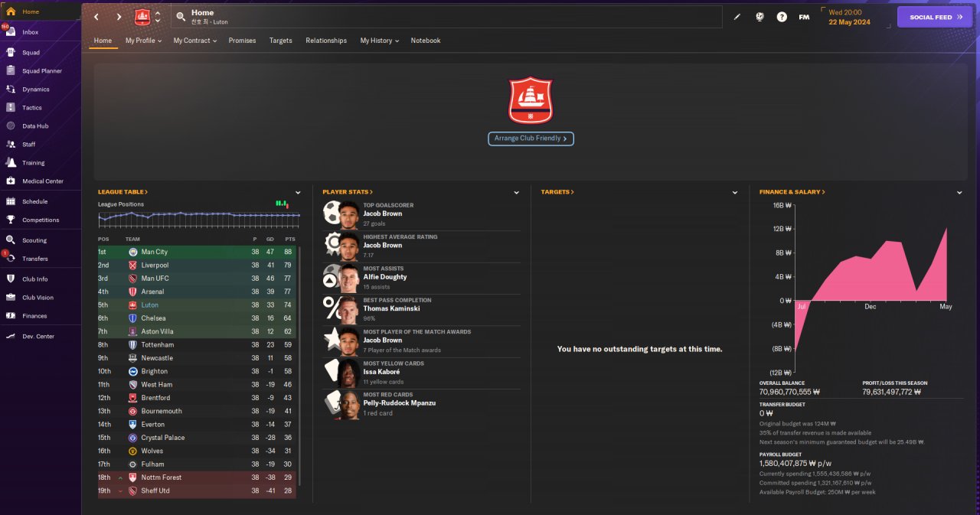Select Sheff Utd row in league table

[x=197, y=491]
